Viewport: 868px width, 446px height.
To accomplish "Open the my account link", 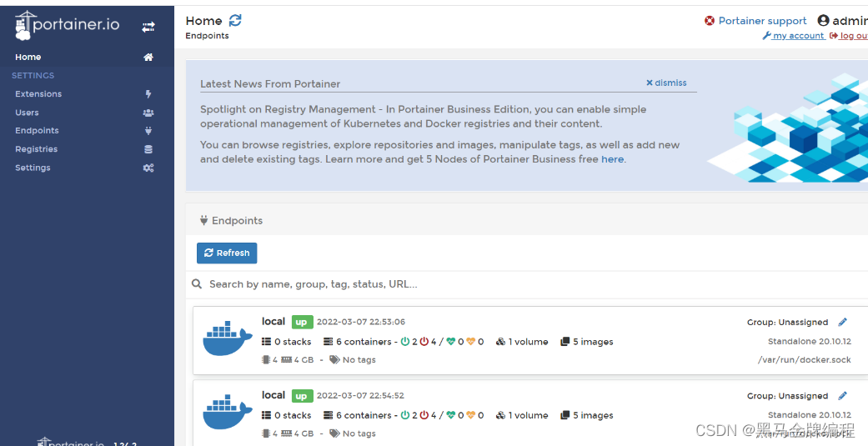I will [x=798, y=35].
